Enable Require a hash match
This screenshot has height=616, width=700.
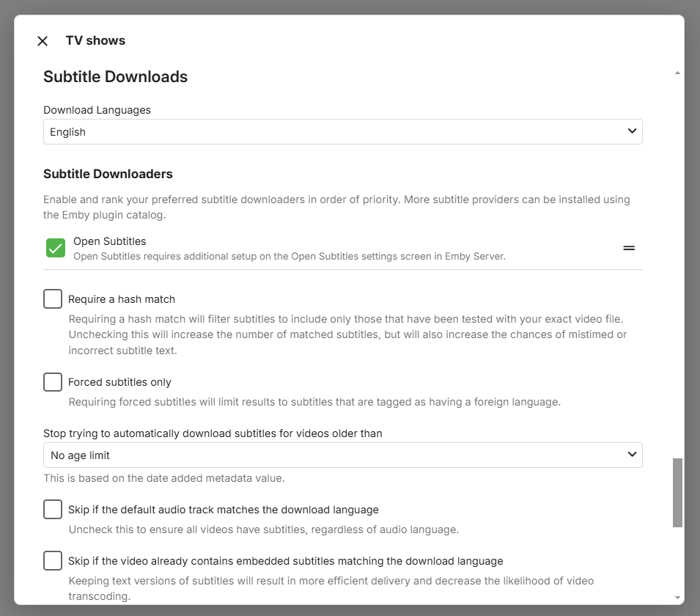53,299
